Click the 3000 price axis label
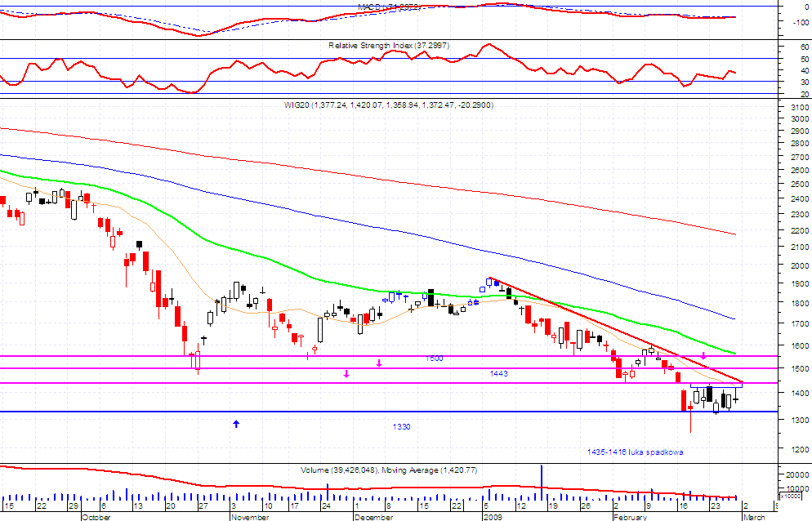This screenshot has height=521, width=812. tap(800, 118)
